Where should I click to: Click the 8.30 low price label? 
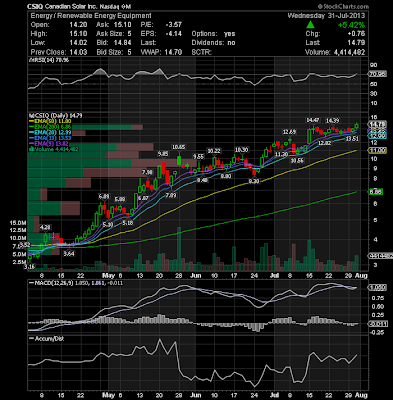pos(254,181)
